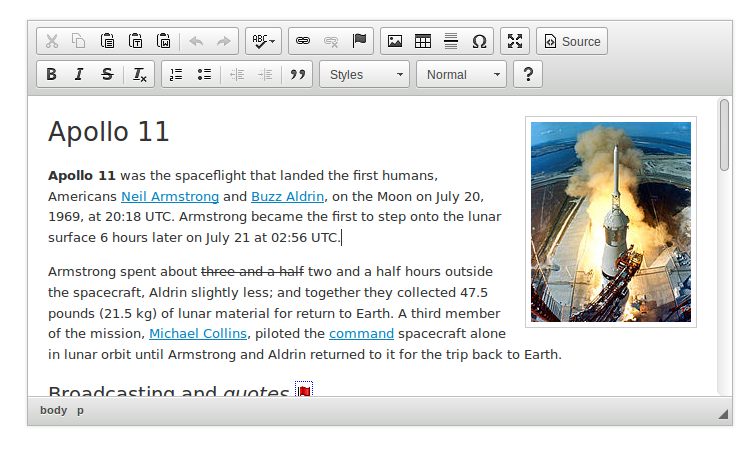The height and width of the screenshot is (449, 754).
Task: Click the insert Table icon
Action: click(423, 41)
